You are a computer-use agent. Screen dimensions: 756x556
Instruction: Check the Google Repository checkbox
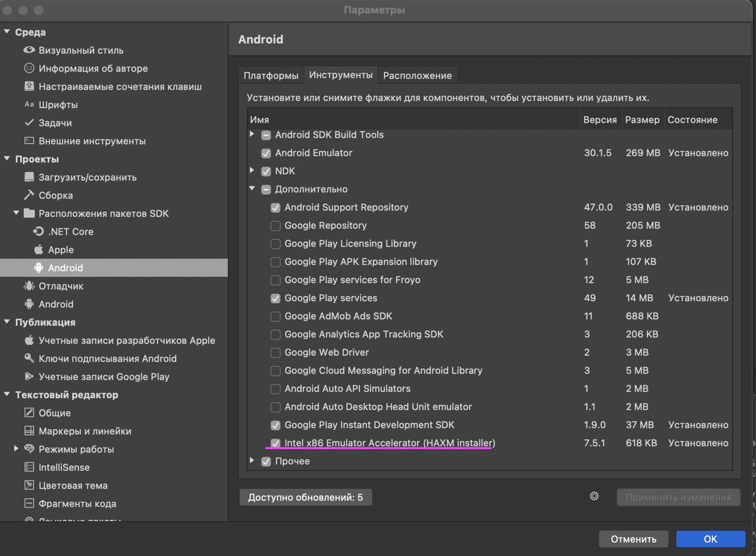point(275,226)
